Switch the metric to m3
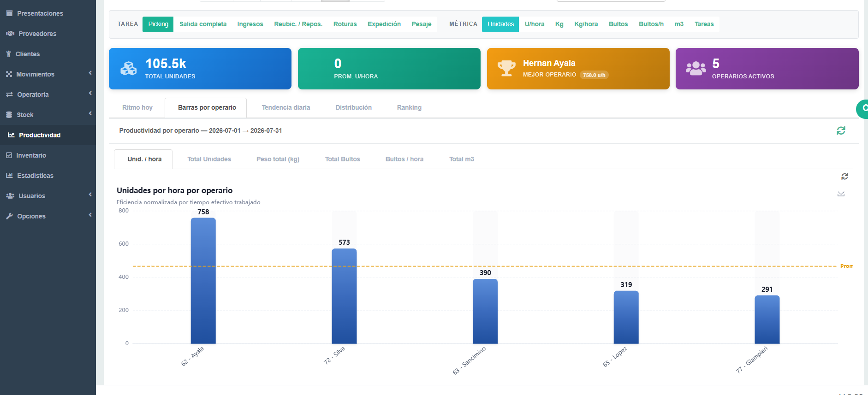The image size is (868, 395). click(x=679, y=24)
